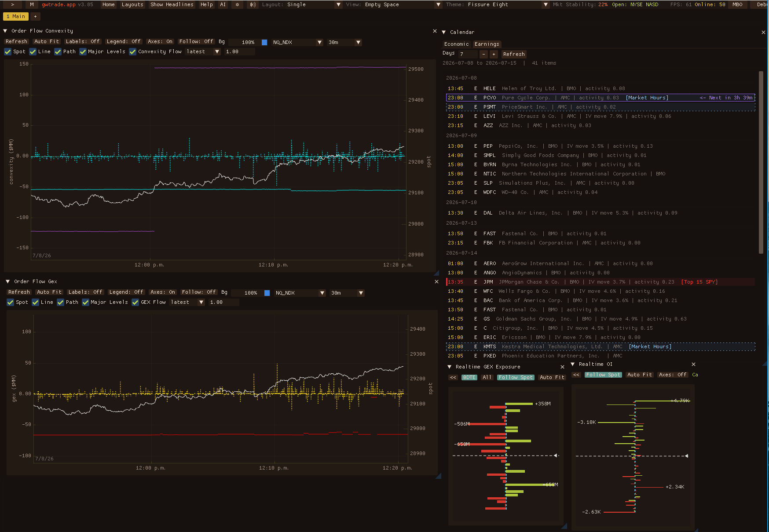Screen dimensions: 769x532
Task: Select 0DTE in Realtime GEX Exposure
Action: click(x=469, y=377)
